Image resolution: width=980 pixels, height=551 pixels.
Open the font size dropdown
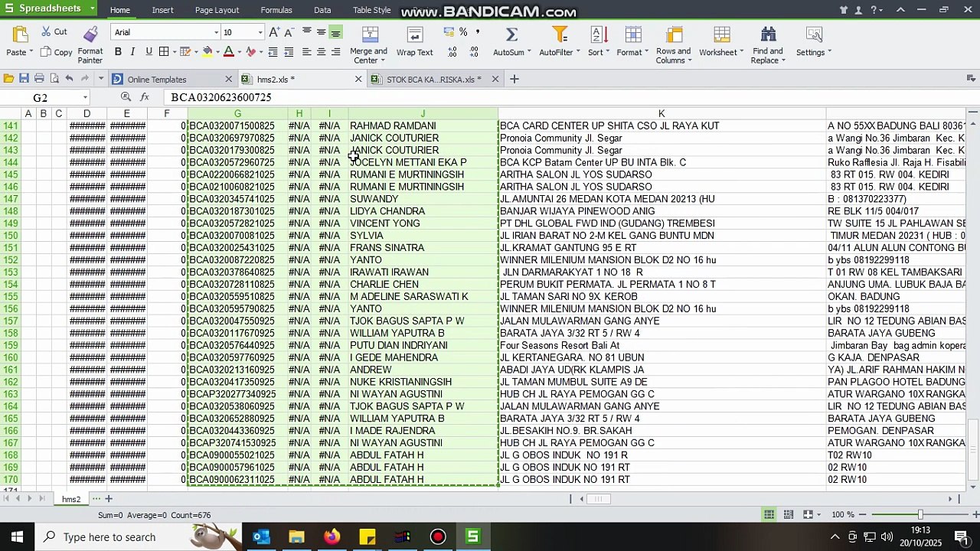coord(260,32)
